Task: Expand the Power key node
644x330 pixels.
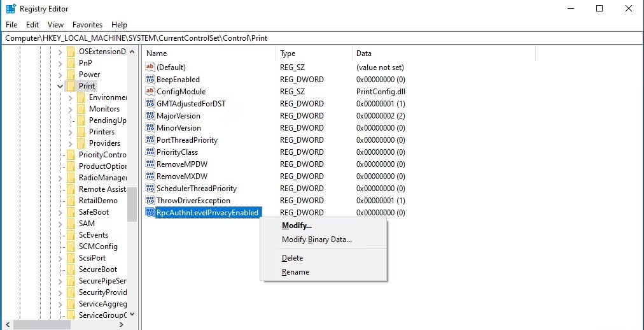Action: [60, 75]
